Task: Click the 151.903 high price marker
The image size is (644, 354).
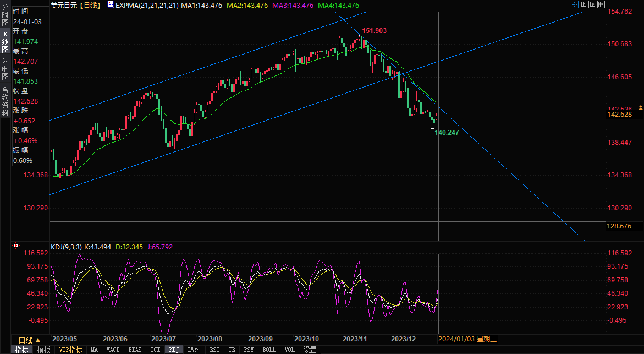Action: pos(374,30)
